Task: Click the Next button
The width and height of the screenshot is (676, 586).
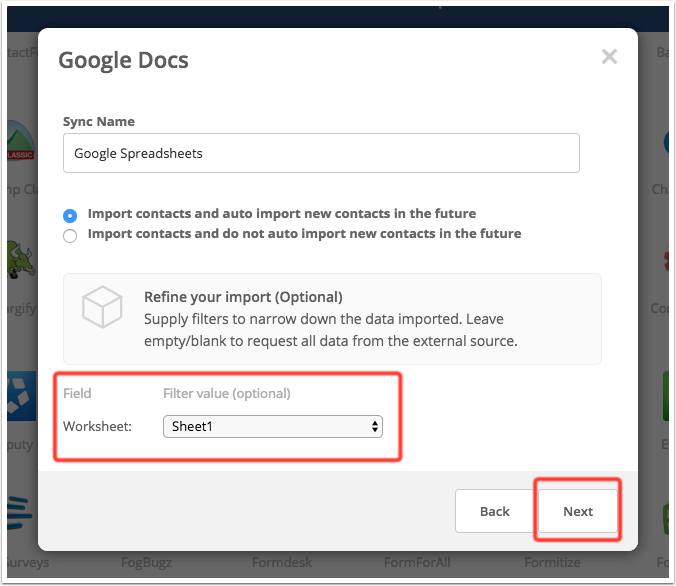Action: click(x=578, y=511)
